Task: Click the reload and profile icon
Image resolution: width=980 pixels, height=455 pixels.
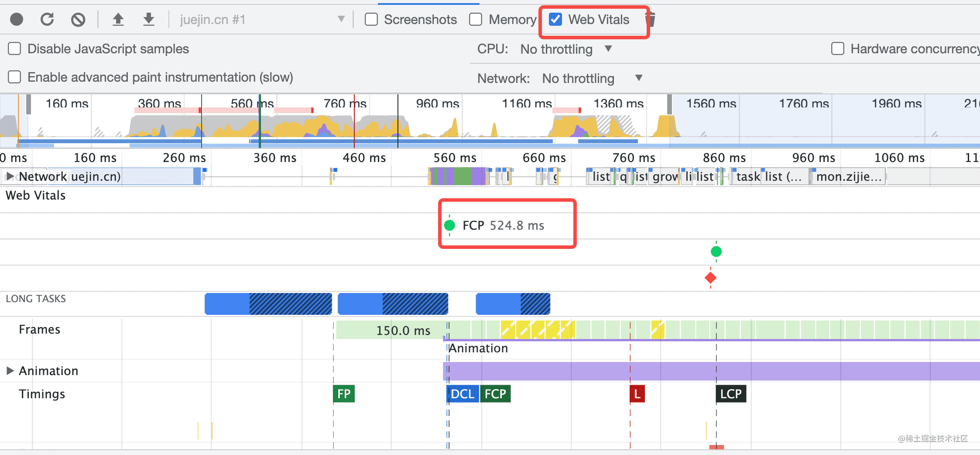Action: point(47,20)
